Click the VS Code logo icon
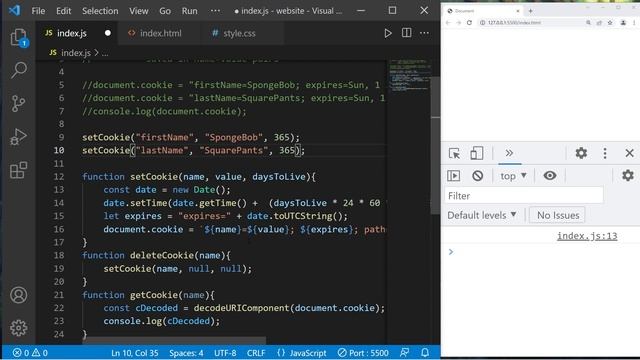Viewport: 640px width, 360px height. 15,10
